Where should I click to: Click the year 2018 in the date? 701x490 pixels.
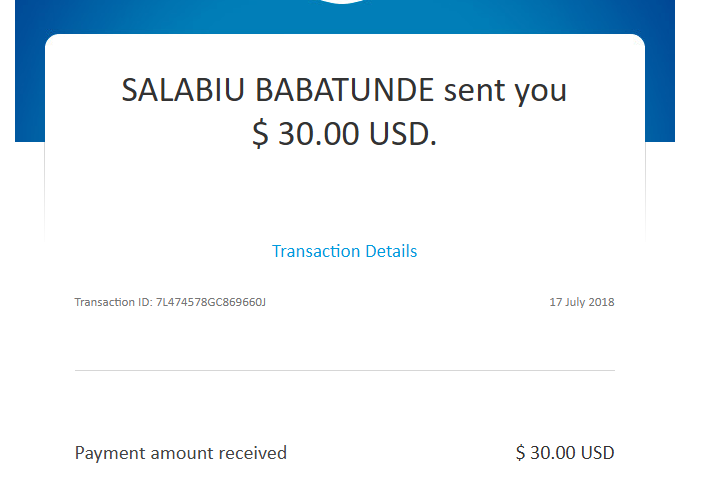pos(602,302)
